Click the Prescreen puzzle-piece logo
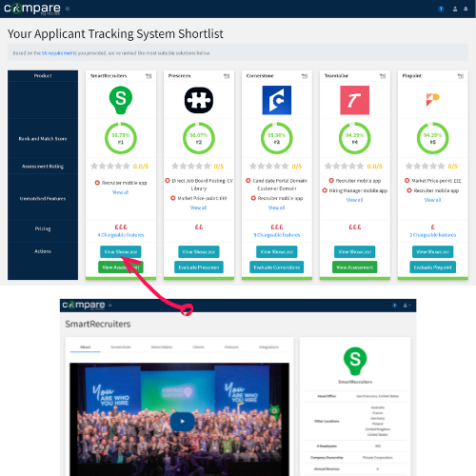476x476 pixels. (199, 100)
